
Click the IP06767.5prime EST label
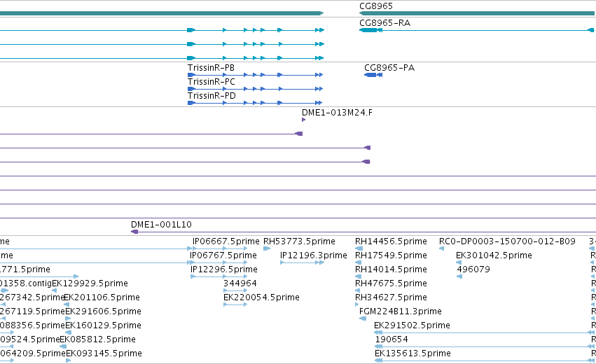click(223, 255)
